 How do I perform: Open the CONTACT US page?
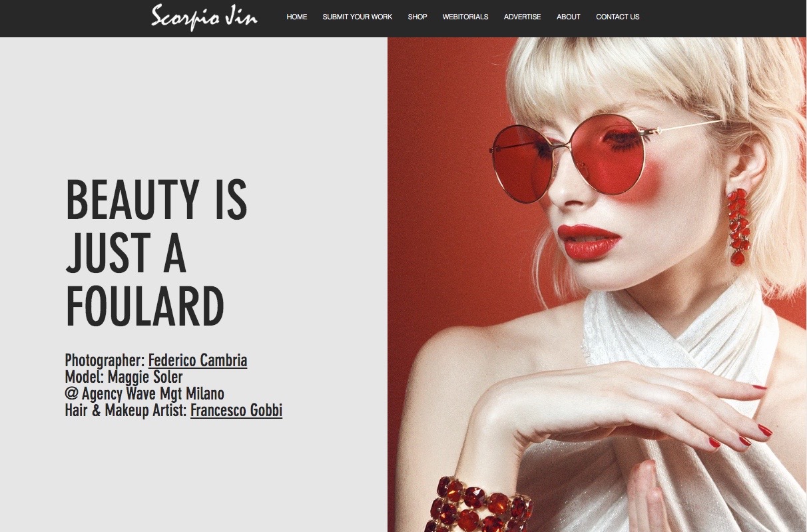(618, 17)
